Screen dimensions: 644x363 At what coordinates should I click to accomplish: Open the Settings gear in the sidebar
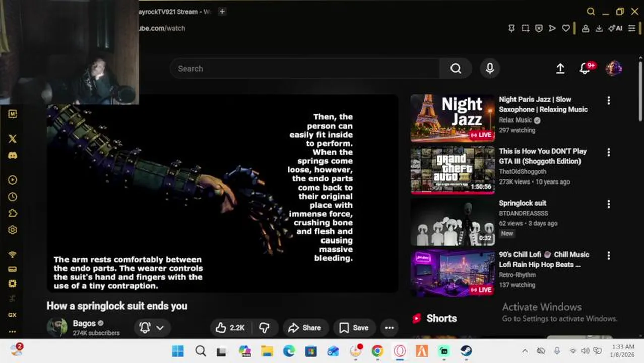[13, 230]
